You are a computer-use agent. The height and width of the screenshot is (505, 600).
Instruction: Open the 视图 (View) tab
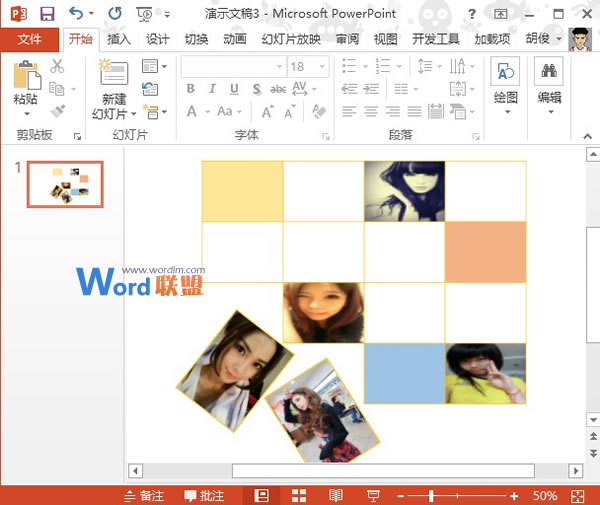[385, 39]
